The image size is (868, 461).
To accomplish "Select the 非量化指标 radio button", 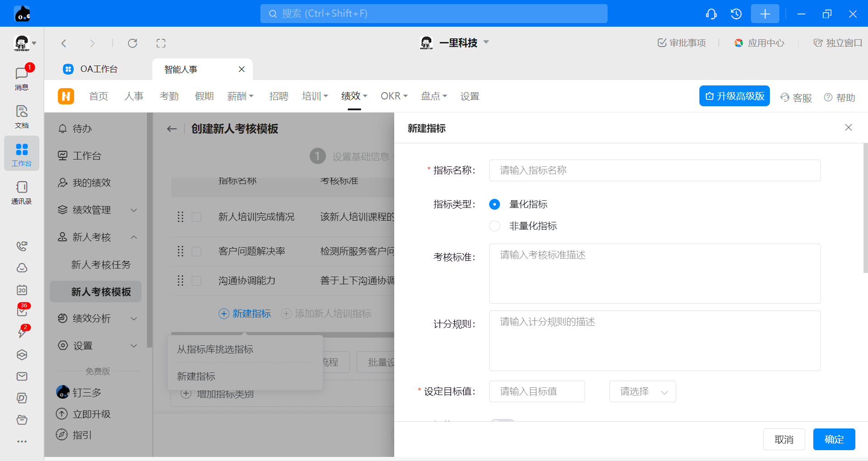I will point(495,226).
